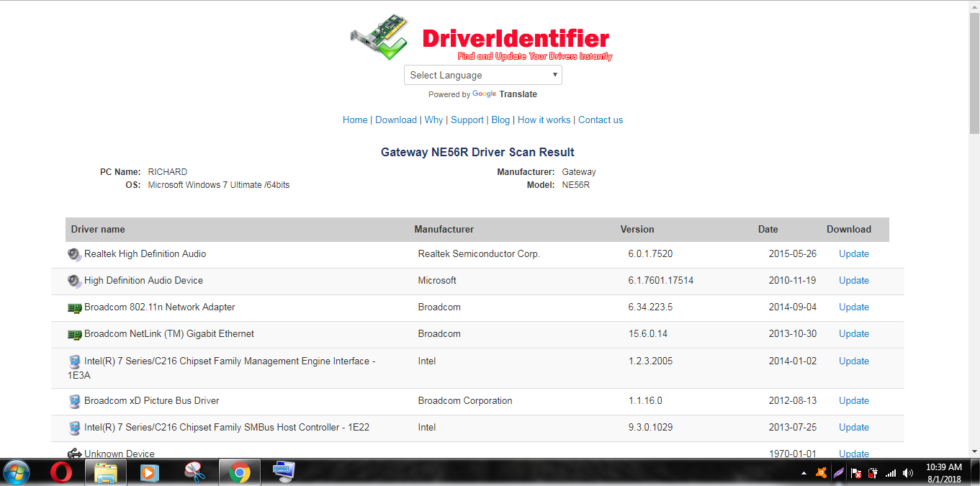Open the Blog nav link
This screenshot has width=980, height=486.
[x=500, y=120]
